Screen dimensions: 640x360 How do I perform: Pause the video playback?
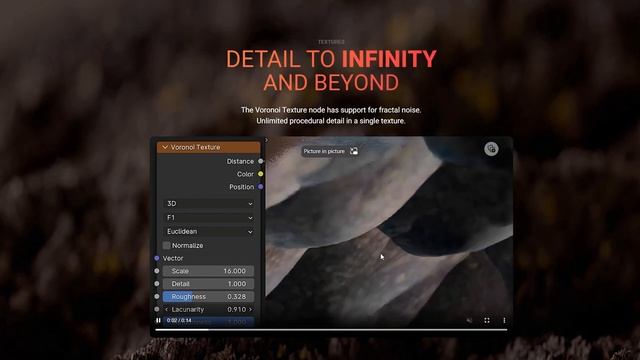coord(158,320)
